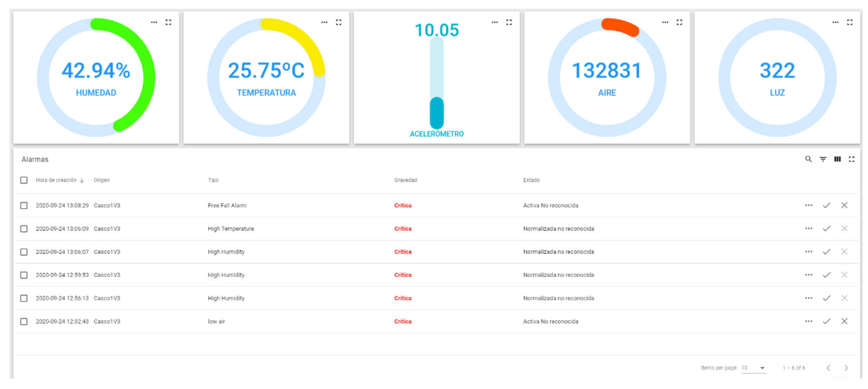Expand the Acelerómetro widget to fullscreen
The image size is (868, 389).
click(x=509, y=22)
